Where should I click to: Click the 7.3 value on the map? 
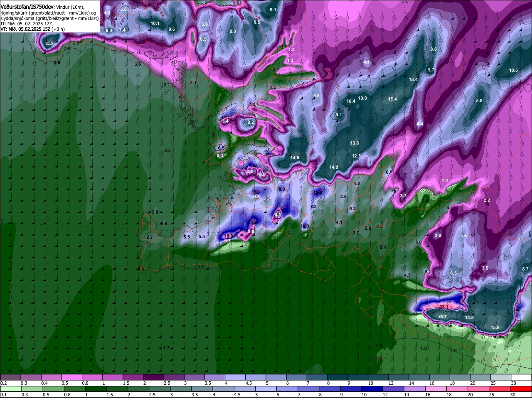[313, 206]
